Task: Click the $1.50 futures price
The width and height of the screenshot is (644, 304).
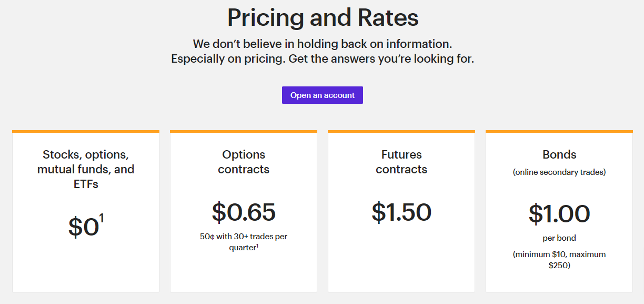Action: (x=401, y=212)
